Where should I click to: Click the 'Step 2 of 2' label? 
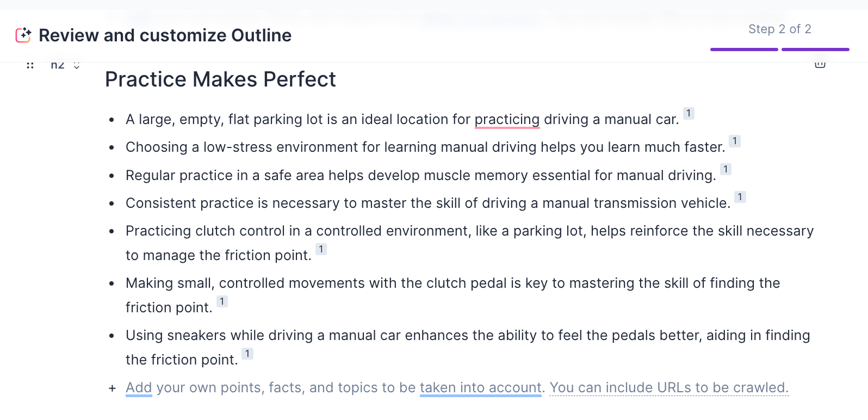(x=779, y=29)
